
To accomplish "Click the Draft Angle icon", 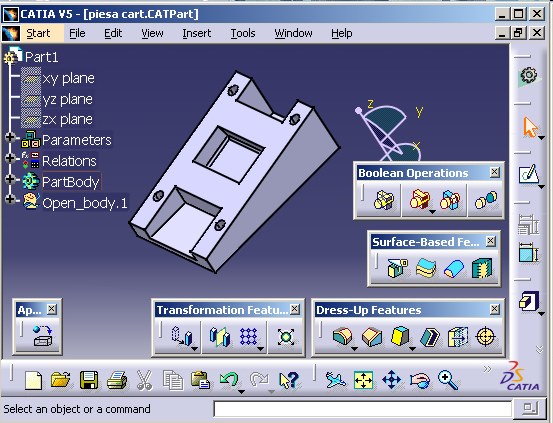I will pos(400,336).
